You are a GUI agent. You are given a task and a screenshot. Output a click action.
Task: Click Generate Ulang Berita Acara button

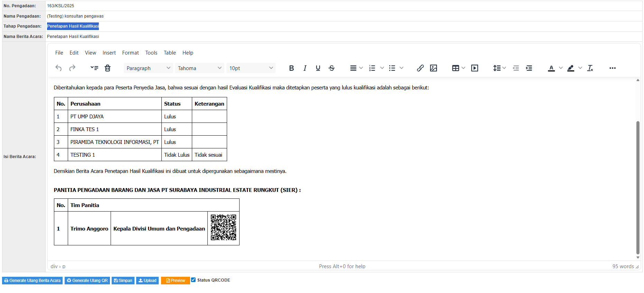coord(32,281)
